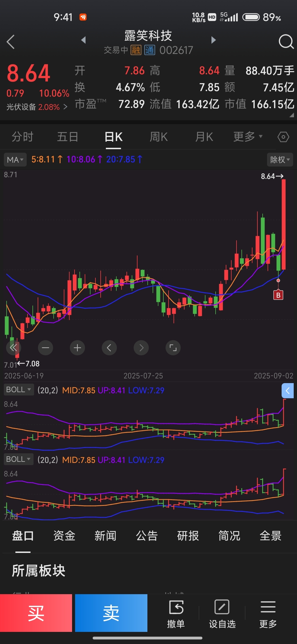Tap the 10.06% change value
This screenshot has height=644, width=297.
(54, 93)
